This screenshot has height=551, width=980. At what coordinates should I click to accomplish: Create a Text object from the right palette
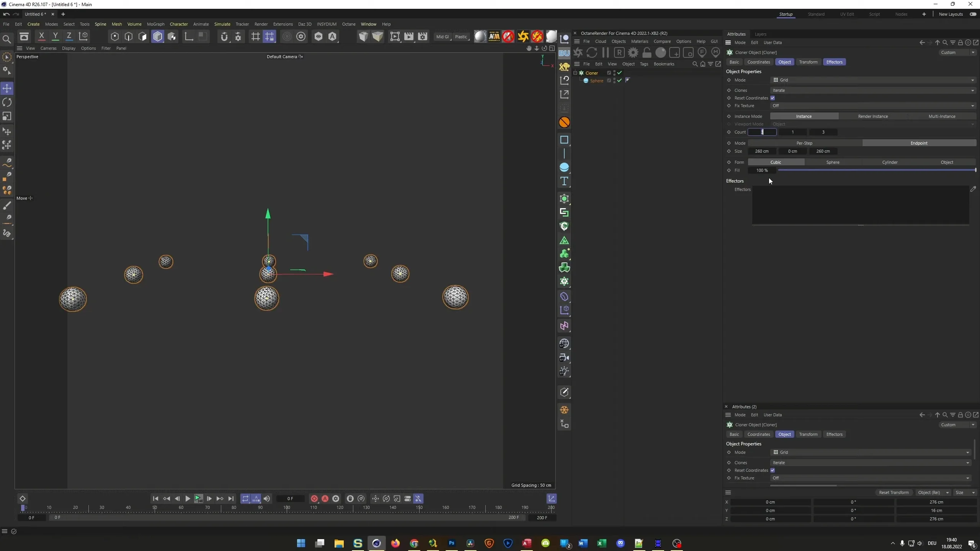coord(564,182)
